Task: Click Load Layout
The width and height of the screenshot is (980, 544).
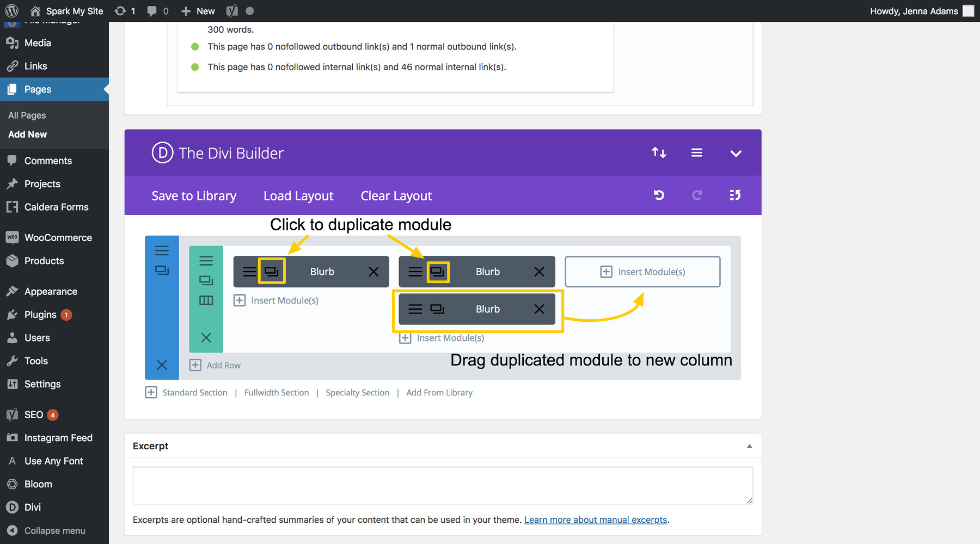Action: pyautogui.click(x=298, y=196)
